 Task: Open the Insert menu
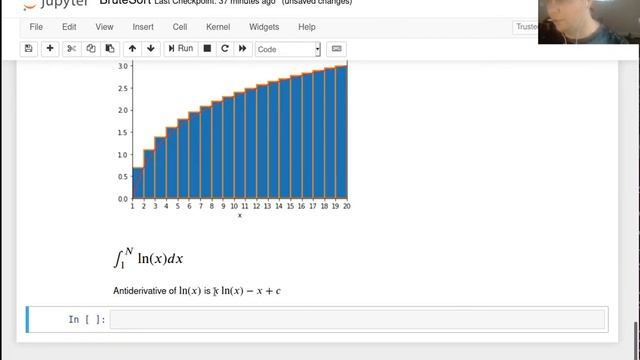click(143, 27)
